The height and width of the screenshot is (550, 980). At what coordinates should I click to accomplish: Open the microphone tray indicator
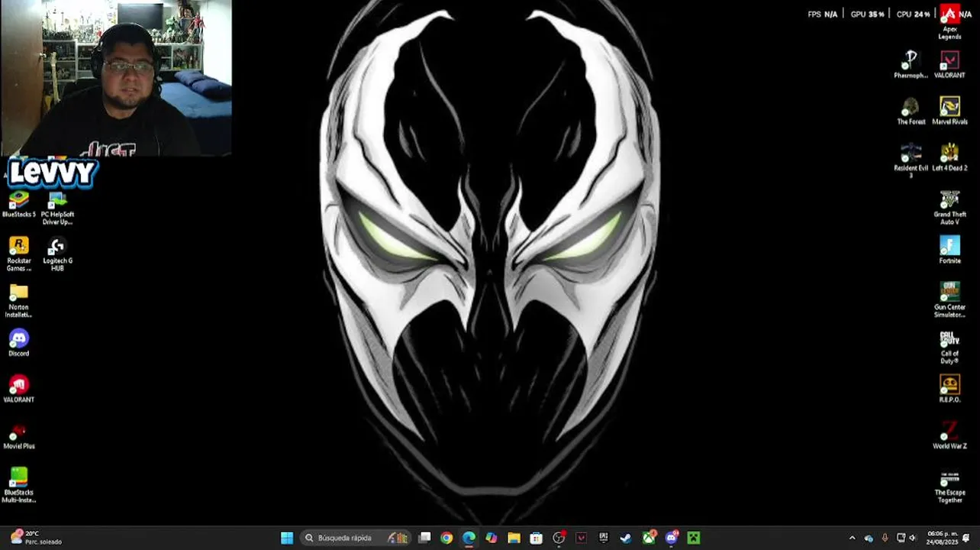point(885,538)
